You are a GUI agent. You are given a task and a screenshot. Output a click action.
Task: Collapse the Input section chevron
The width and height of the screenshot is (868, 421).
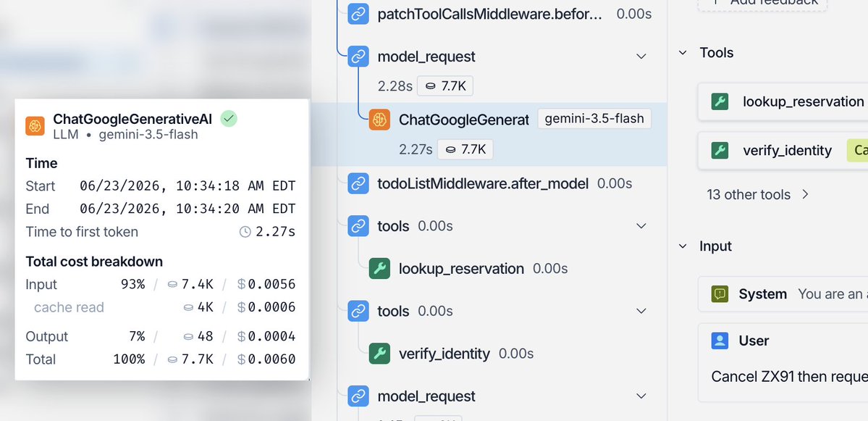coord(683,246)
